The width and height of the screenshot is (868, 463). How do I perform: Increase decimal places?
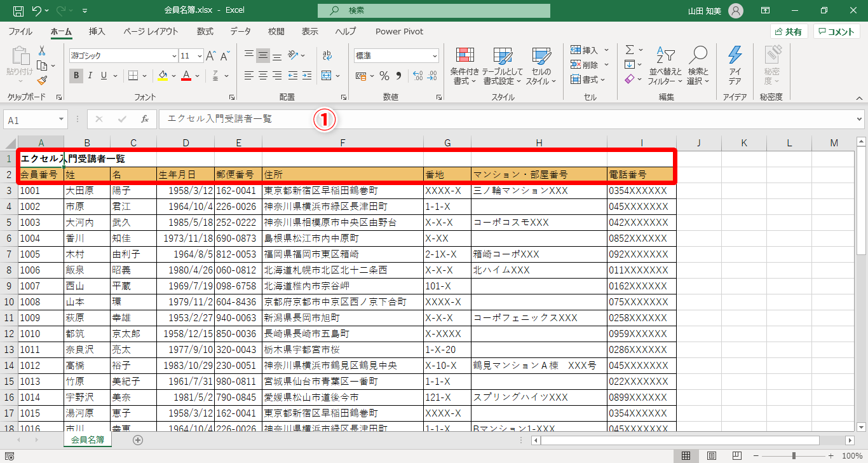pos(417,76)
